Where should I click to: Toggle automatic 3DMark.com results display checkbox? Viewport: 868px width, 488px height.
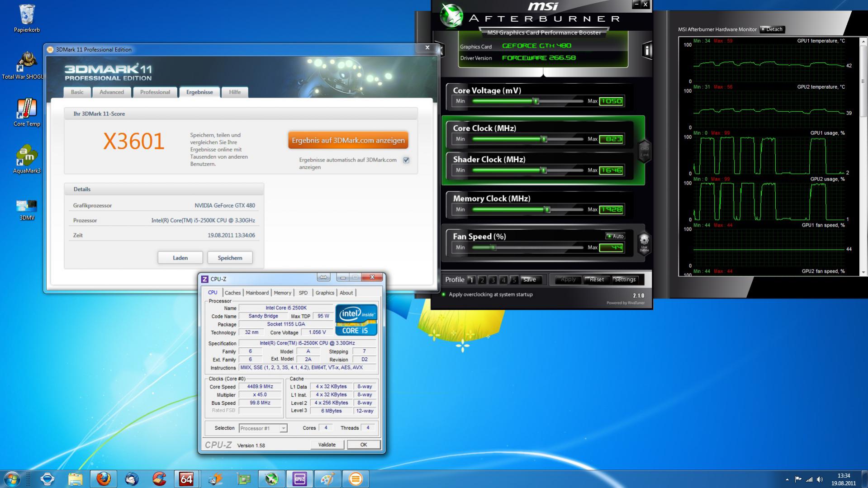click(x=406, y=160)
